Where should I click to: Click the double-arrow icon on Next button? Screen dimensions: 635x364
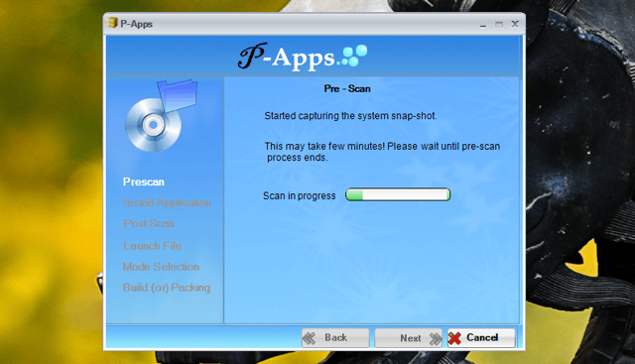point(436,338)
